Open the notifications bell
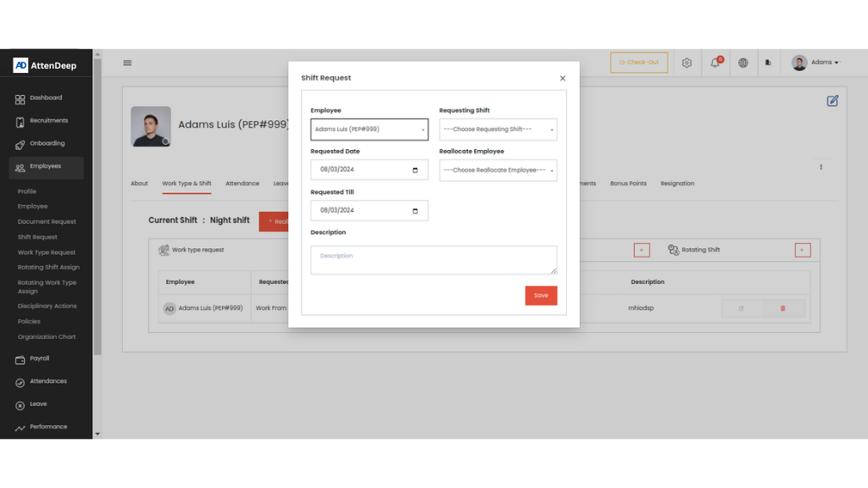The image size is (868, 488). (x=715, y=63)
